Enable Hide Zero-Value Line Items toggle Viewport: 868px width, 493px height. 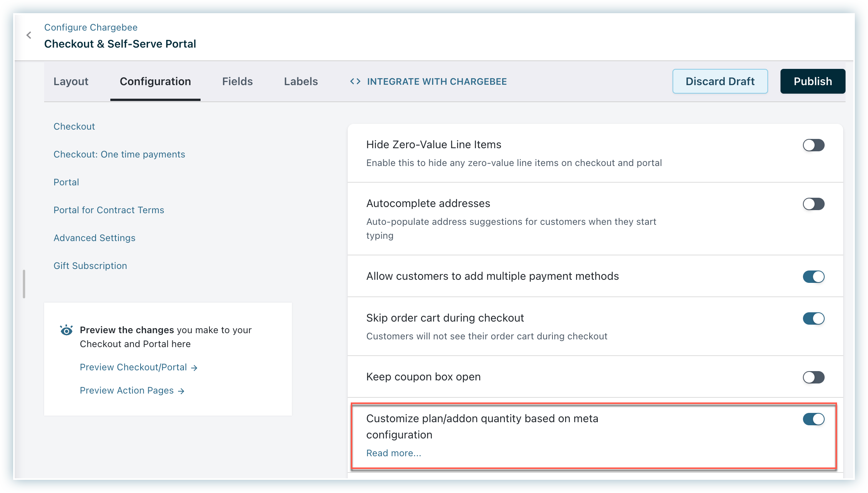click(x=813, y=145)
